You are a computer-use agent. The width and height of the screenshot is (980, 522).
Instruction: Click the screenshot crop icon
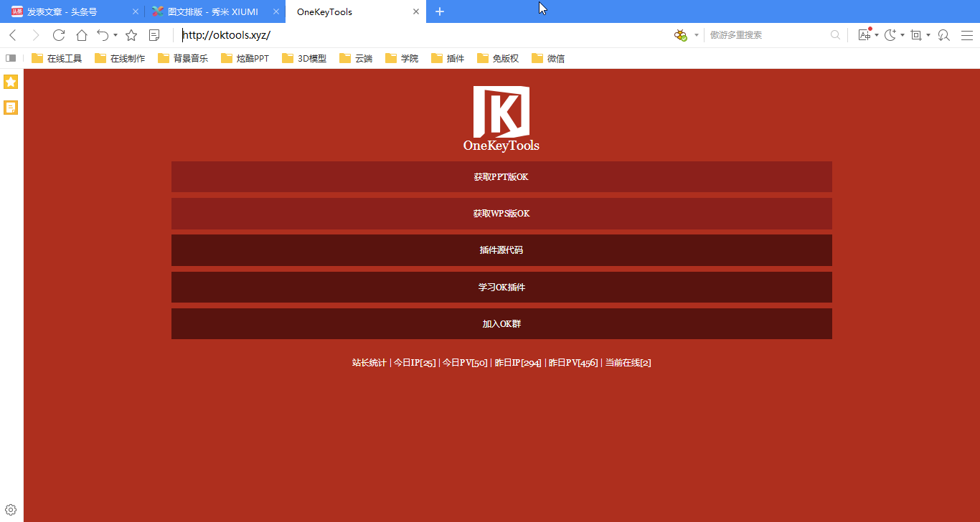click(916, 35)
